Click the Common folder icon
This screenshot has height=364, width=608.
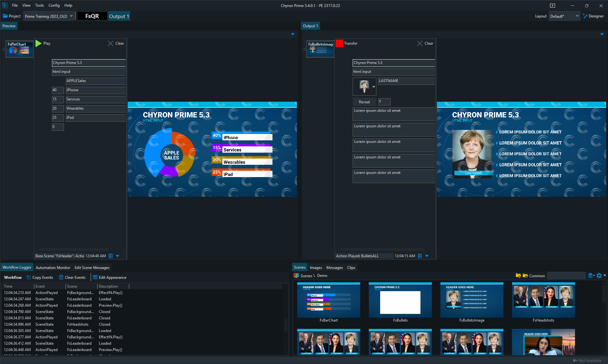(525, 276)
